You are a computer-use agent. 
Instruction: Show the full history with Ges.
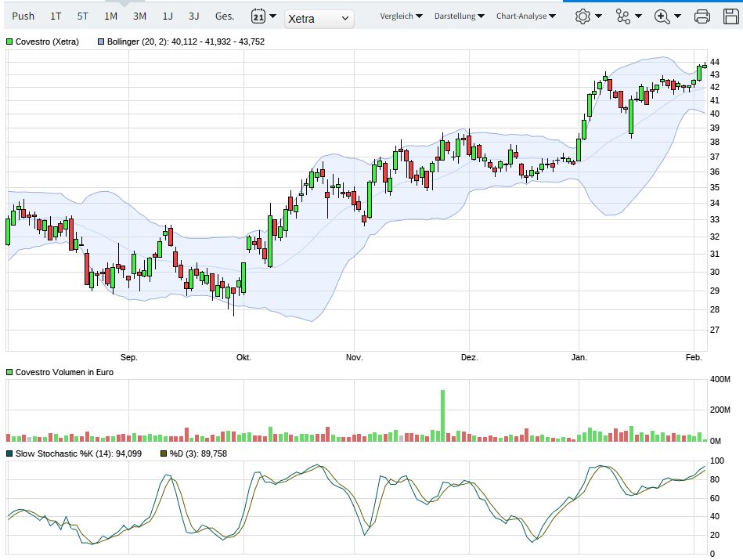pos(225,16)
